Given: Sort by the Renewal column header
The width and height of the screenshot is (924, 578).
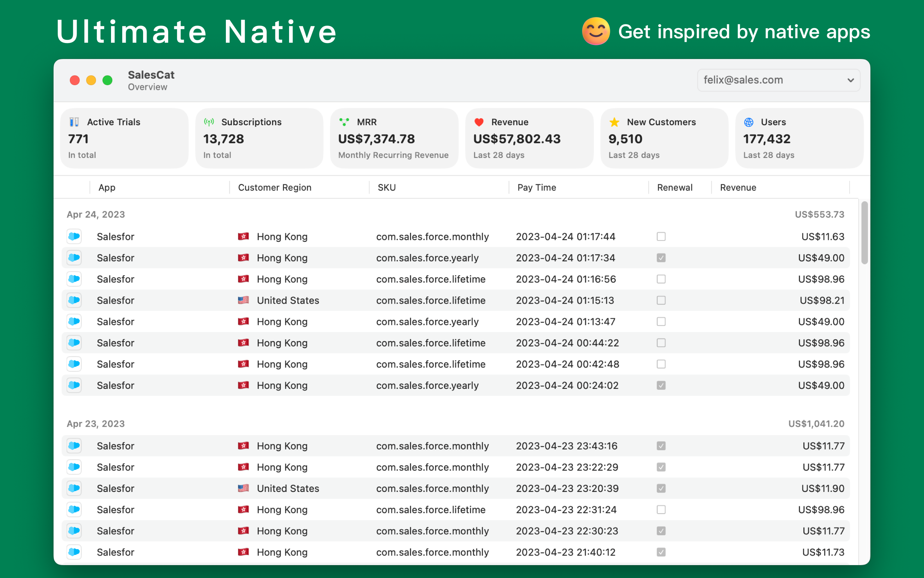Looking at the screenshot, I should pyautogui.click(x=680, y=187).
